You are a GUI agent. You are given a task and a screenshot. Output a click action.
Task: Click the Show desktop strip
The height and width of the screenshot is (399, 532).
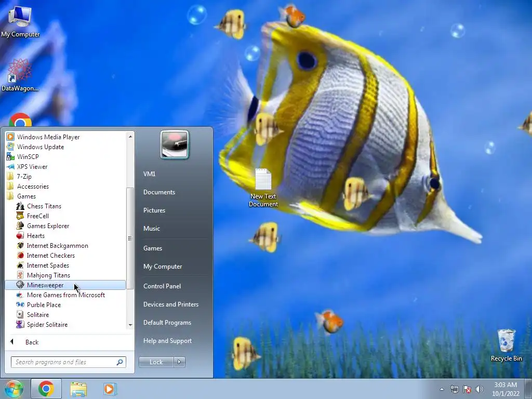click(528, 389)
